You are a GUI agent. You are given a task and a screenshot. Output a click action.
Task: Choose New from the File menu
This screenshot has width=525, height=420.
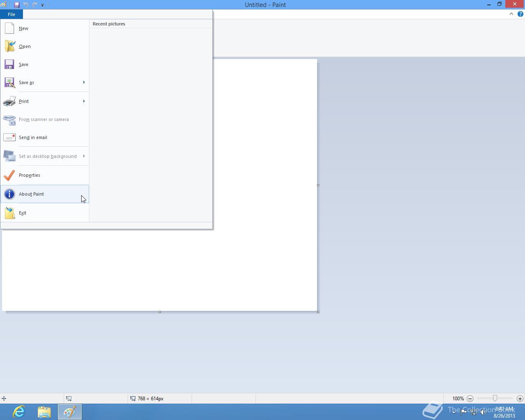[x=45, y=28]
